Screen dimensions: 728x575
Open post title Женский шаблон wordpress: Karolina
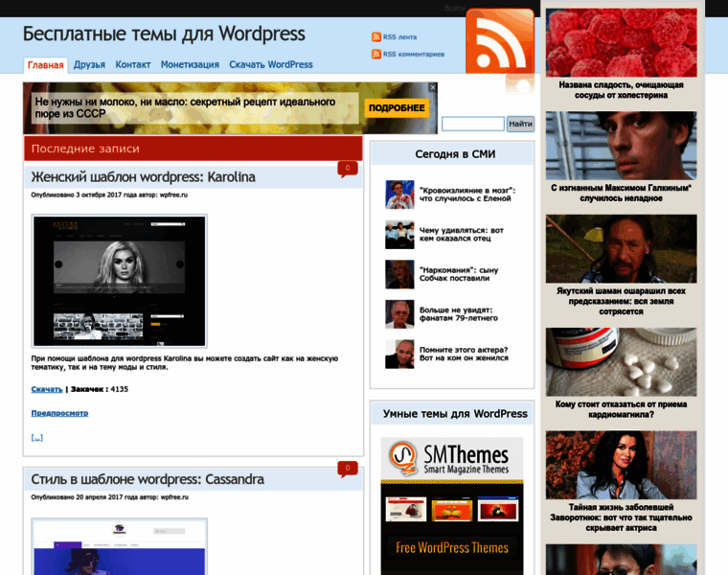click(x=143, y=177)
